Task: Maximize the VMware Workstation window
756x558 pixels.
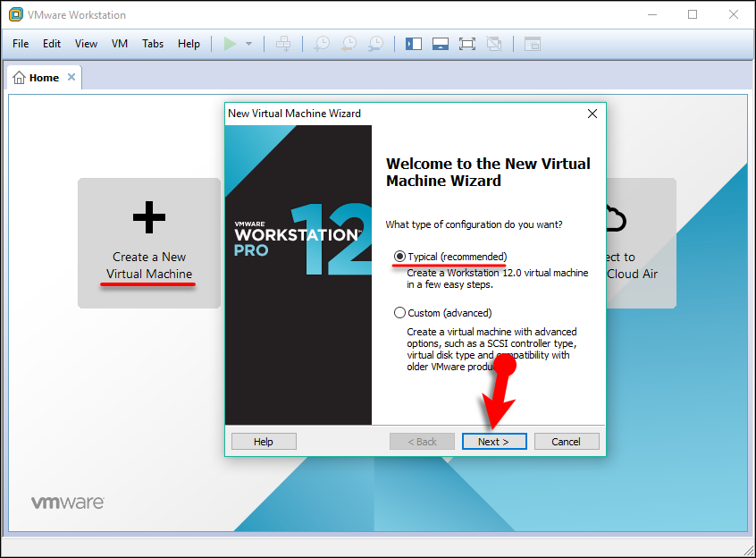Action: [693, 14]
